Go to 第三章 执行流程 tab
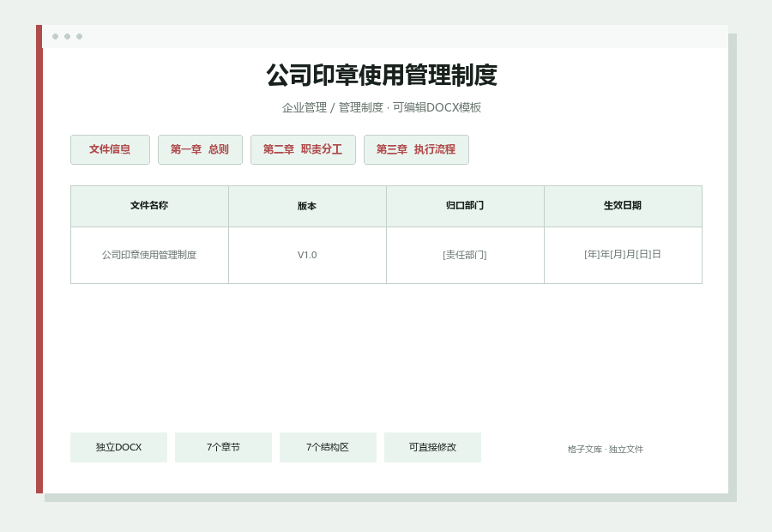 416,150
